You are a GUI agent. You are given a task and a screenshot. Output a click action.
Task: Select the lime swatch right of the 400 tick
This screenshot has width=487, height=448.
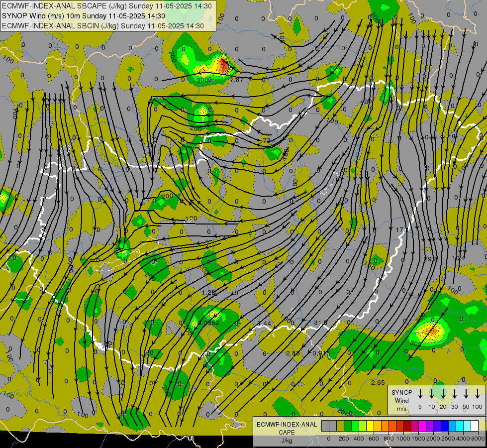(363, 426)
